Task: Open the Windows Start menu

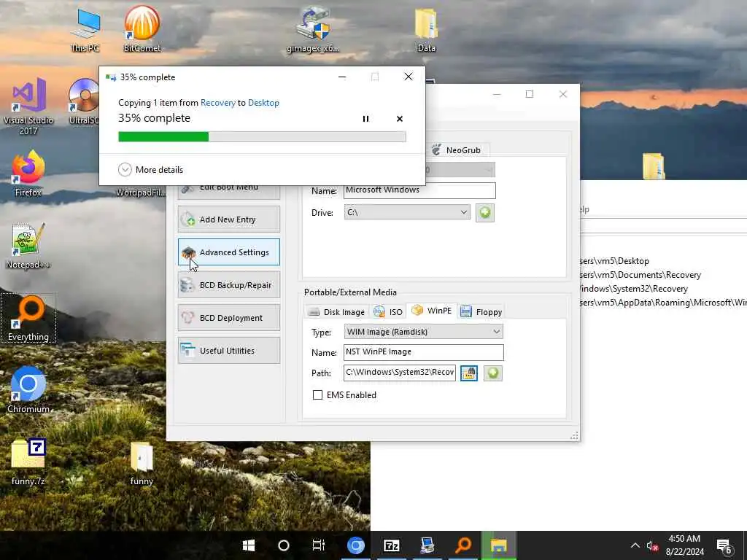Action: click(249, 545)
